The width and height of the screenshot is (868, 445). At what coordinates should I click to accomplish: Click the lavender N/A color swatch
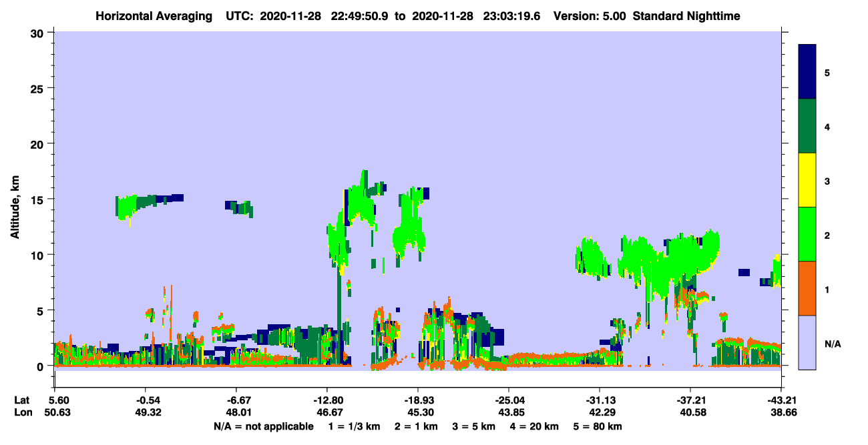807,342
